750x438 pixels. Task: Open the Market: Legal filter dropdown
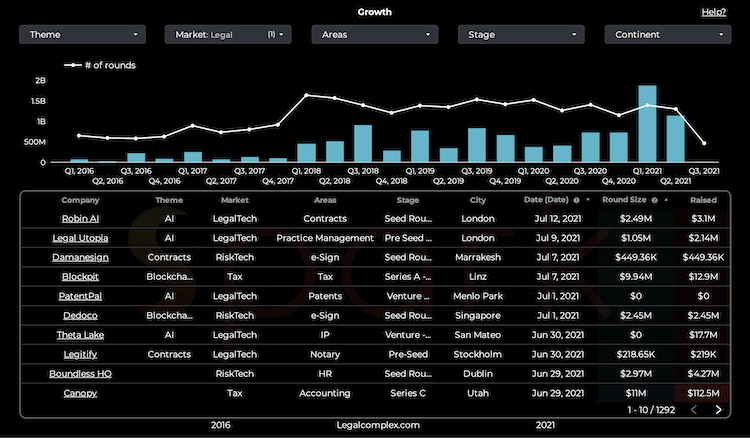tap(228, 34)
